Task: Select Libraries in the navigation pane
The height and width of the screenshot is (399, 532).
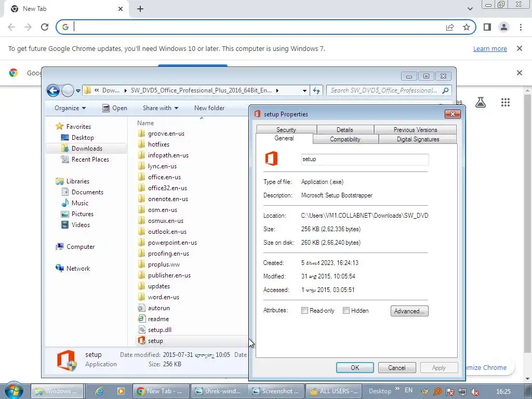Action: click(x=78, y=181)
